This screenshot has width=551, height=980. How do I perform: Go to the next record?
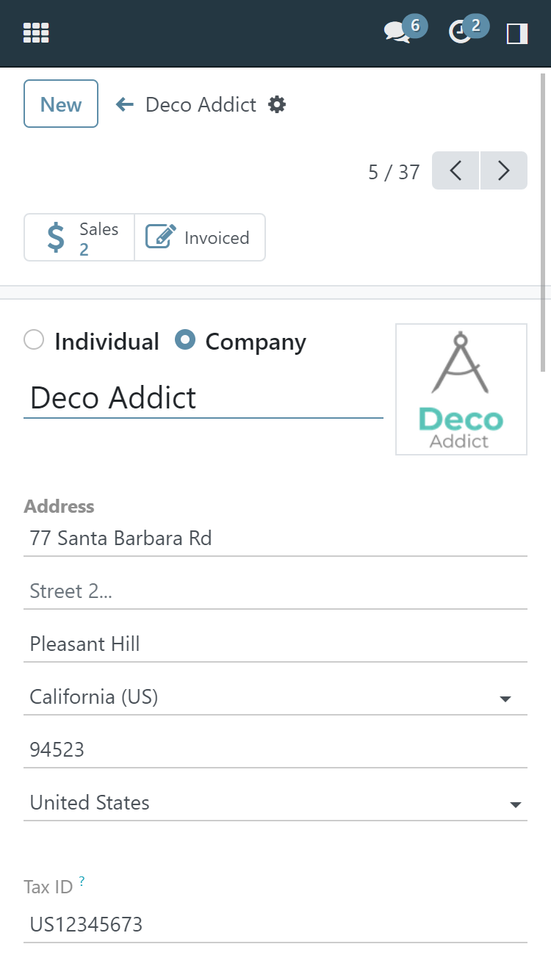point(504,170)
